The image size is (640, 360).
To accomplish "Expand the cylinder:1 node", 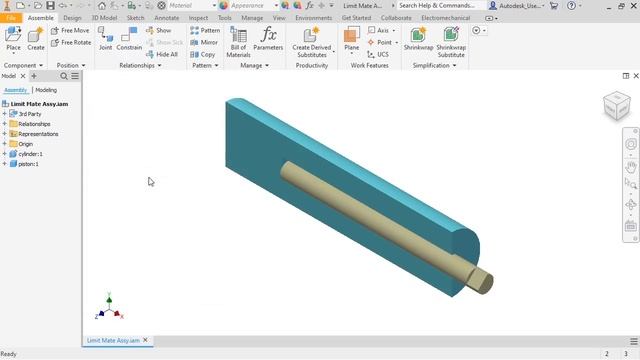I will click(x=4, y=154).
